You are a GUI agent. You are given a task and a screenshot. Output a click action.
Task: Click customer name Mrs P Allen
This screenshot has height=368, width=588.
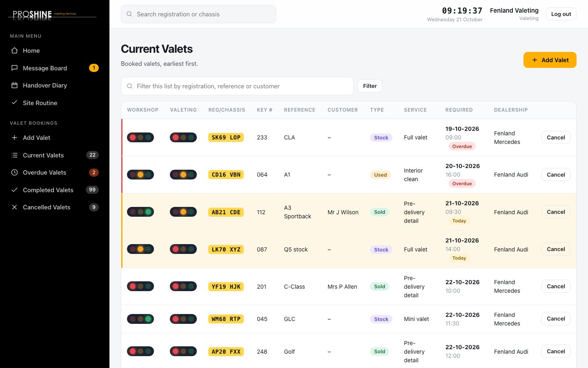[342, 287]
